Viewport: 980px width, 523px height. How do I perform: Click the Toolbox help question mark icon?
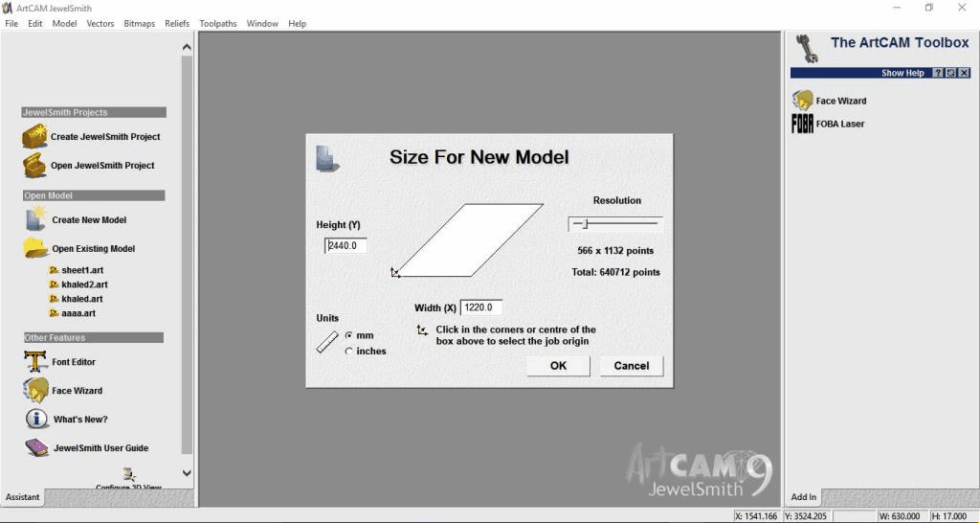pyautogui.click(x=938, y=73)
